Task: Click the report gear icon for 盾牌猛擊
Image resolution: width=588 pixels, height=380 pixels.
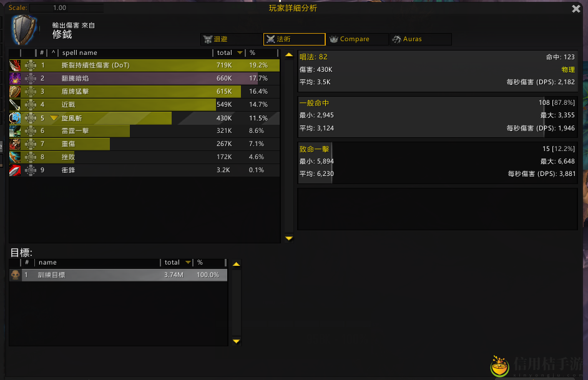Action: coord(31,92)
